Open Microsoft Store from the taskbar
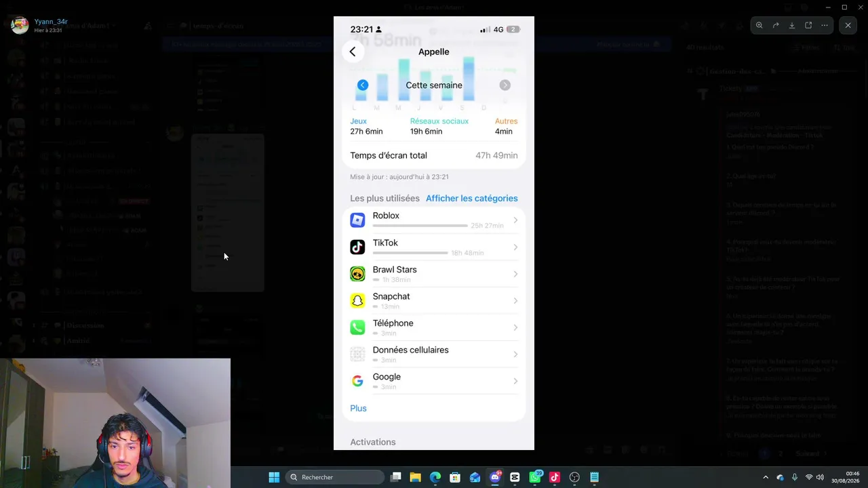 tap(455, 477)
